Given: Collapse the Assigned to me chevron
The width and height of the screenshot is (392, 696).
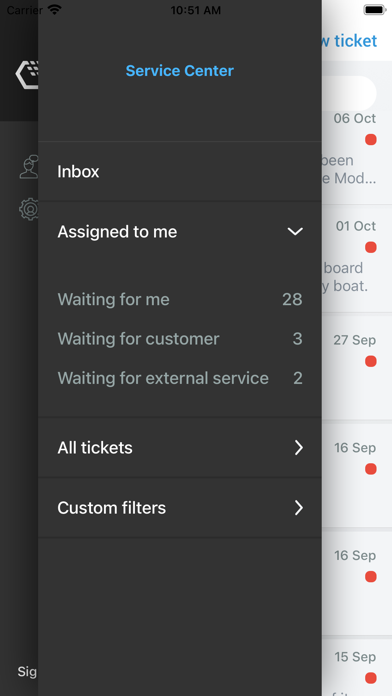Looking at the screenshot, I should point(295,231).
